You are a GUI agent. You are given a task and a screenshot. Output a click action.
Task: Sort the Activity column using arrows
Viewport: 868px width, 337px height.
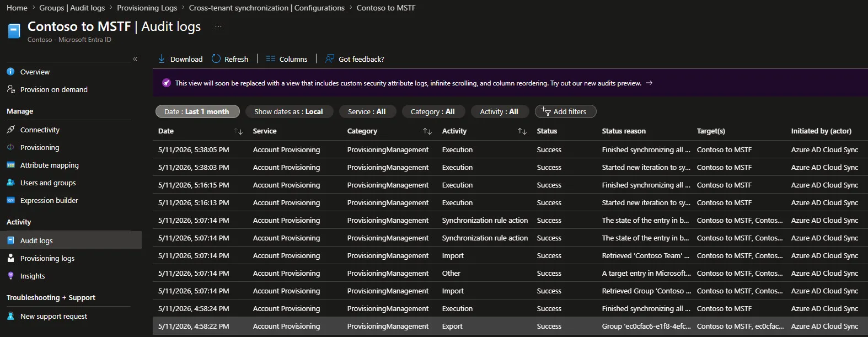point(522,131)
